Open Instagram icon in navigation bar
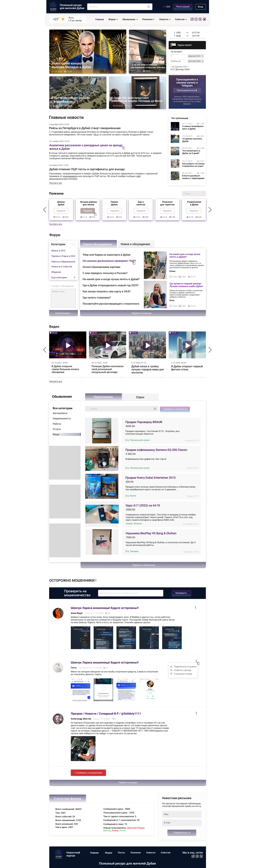The height and width of the screenshot is (868, 255). point(192,19)
